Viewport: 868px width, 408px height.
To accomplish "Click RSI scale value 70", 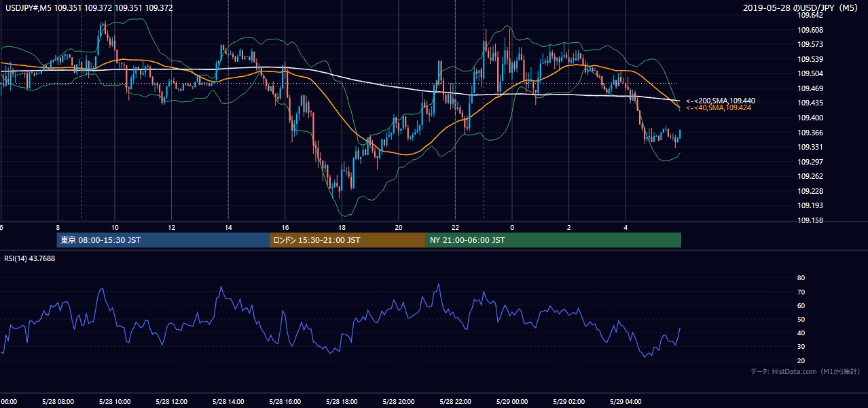I will click(x=801, y=292).
